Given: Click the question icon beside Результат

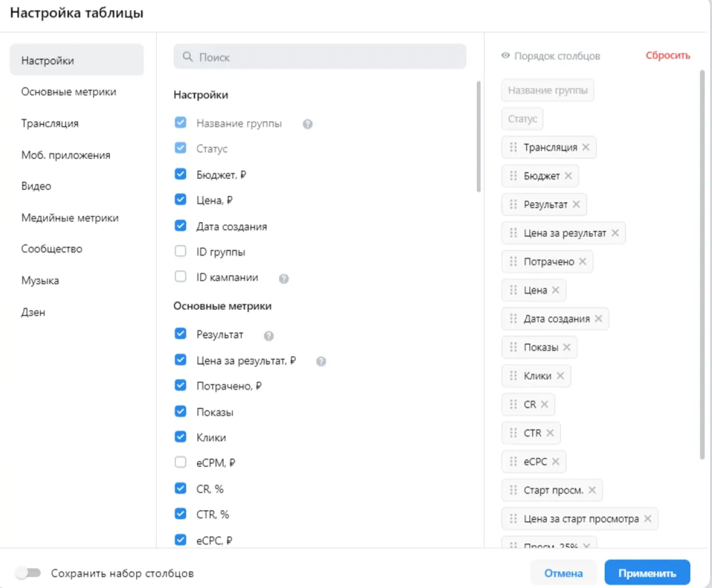Looking at the screenshot, I should (x=269, y=336).
